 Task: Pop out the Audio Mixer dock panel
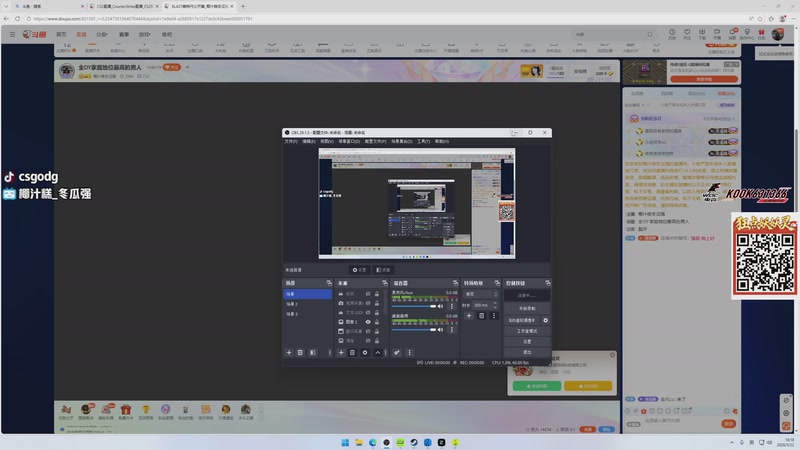pyautogui.click(x=455, y=283)
